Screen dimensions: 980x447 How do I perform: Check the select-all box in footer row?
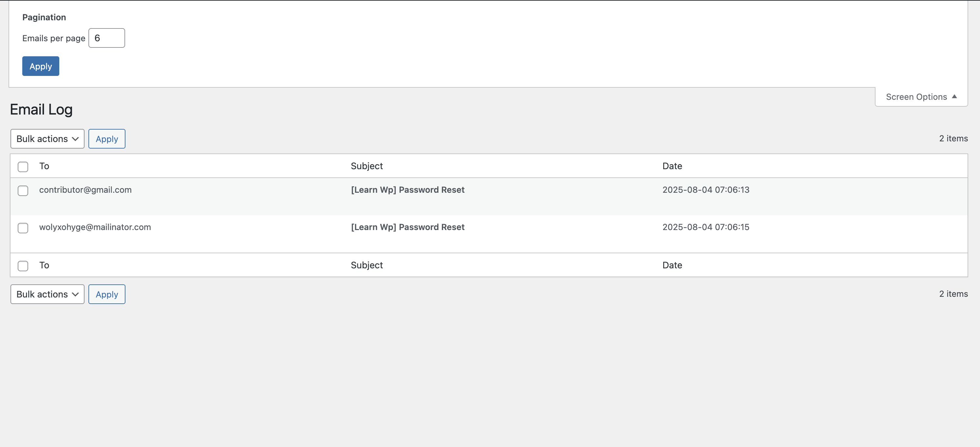click(x=23, y=266)
